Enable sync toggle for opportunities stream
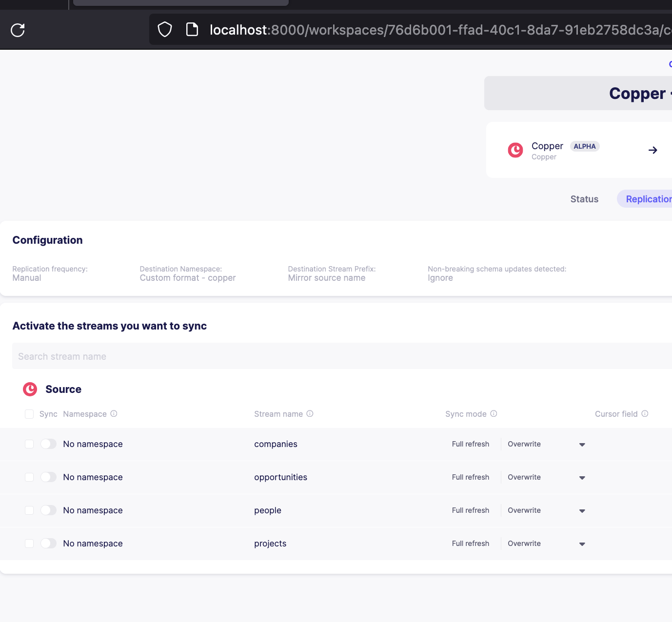The image size is (672, 622). tap(48, 477)
